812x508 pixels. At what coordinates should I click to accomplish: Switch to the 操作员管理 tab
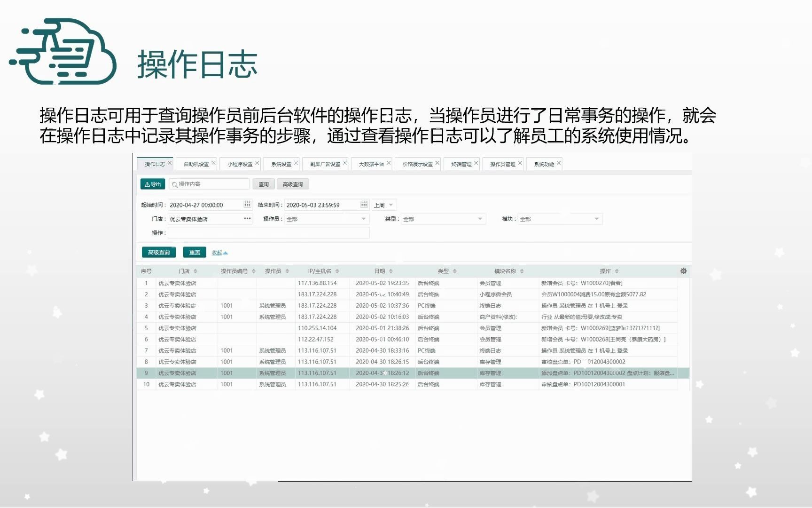pyautogui.click(x=503, y=164)
